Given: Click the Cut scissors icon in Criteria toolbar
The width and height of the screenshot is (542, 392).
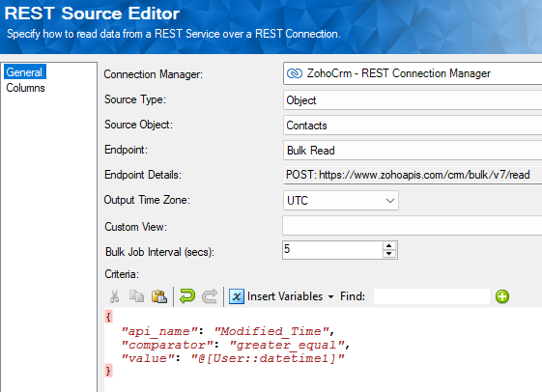Looking at the screenshot, I should (114, 296).
